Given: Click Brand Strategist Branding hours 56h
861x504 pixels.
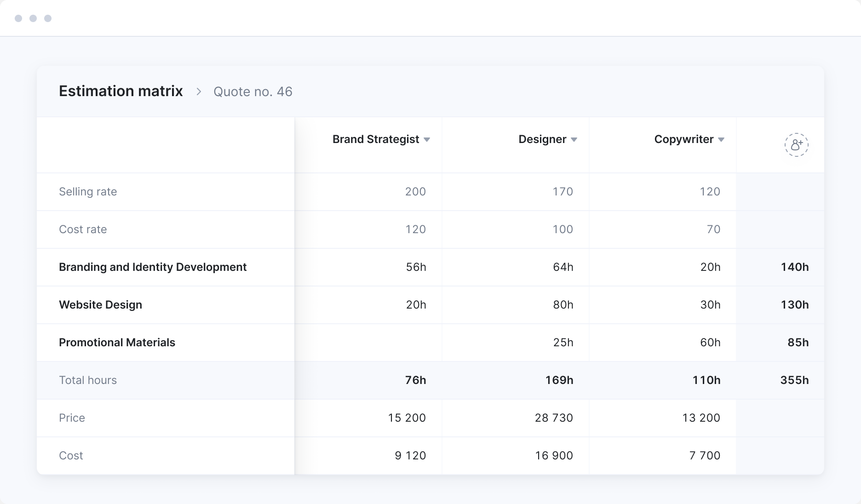Looking at the screenshot, I should (416, 267).
